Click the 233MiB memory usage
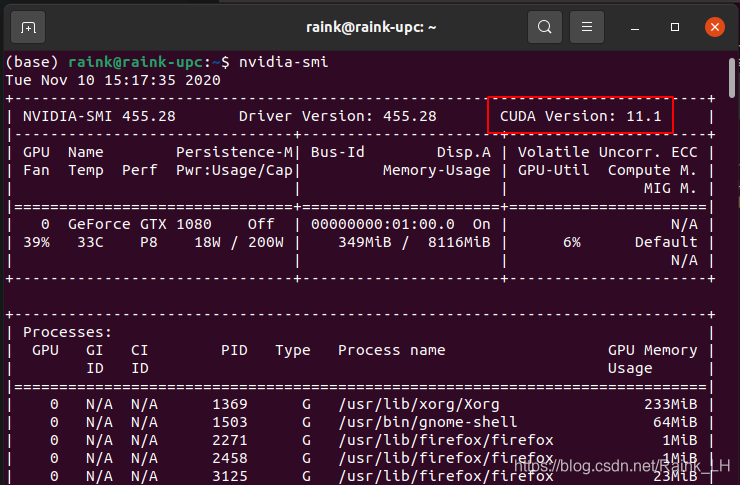 tap(671, 404)
